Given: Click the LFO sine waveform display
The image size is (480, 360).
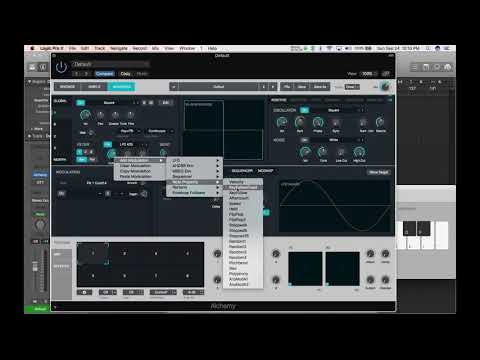Looking at the screenshot, I should click(335, 206).
